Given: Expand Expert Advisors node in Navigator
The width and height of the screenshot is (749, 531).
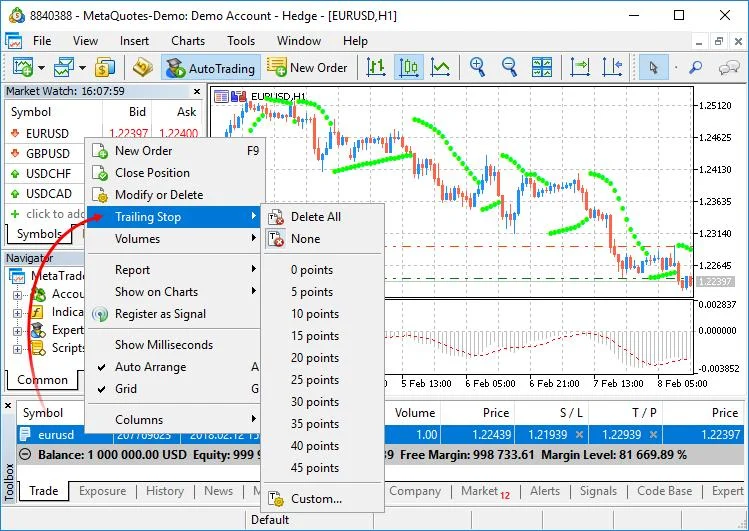Looking at the screenshot, I should pos(17,331).
